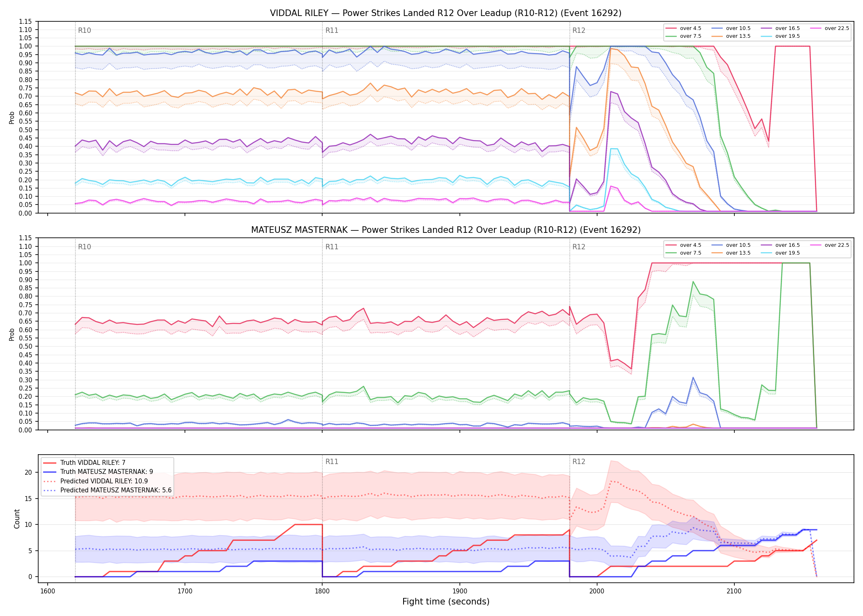Click the 'Prob' axis label on the Mateusz Masternak chart
This screenshot has height=616, width=863.
pyautogui.click(x=12, y=334)
